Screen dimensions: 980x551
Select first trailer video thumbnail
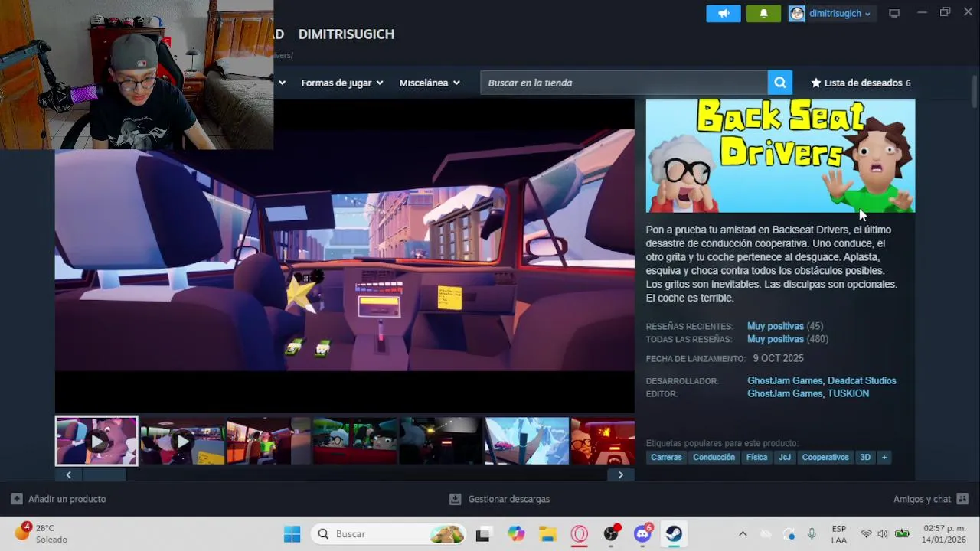tap(96, 441)
